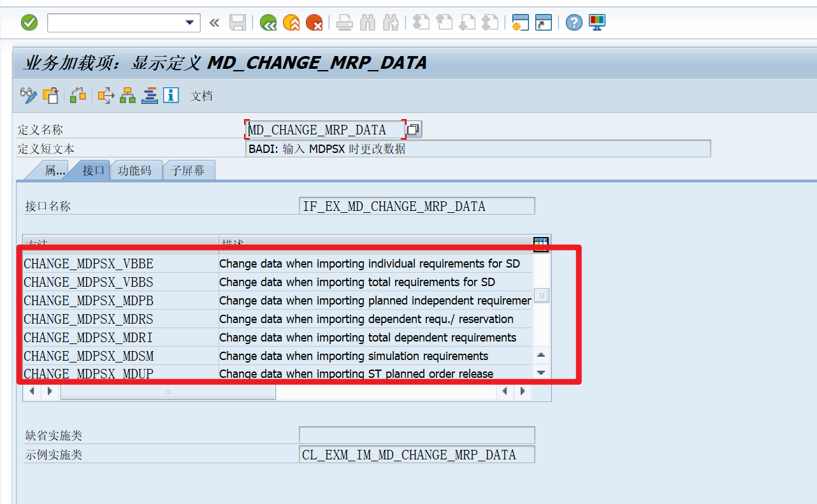Click description 'simulation requirements'
Viewport: 817px width, 504px height.
coord(428,356)
